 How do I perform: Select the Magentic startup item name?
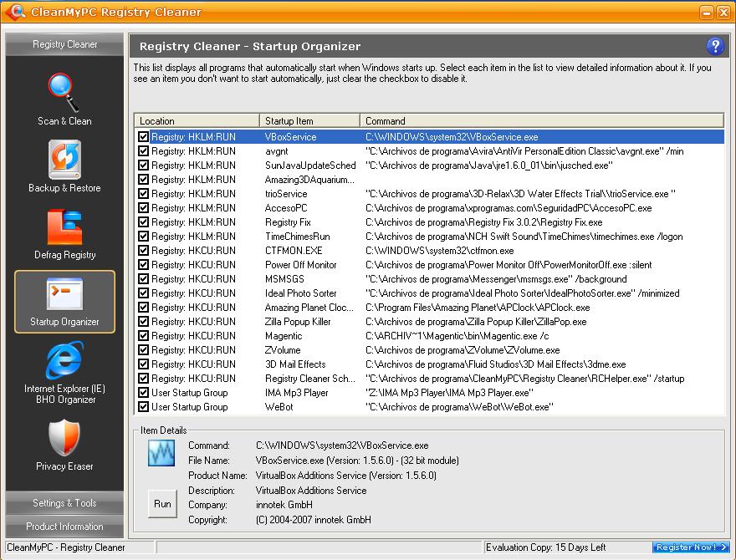point(284,336)
